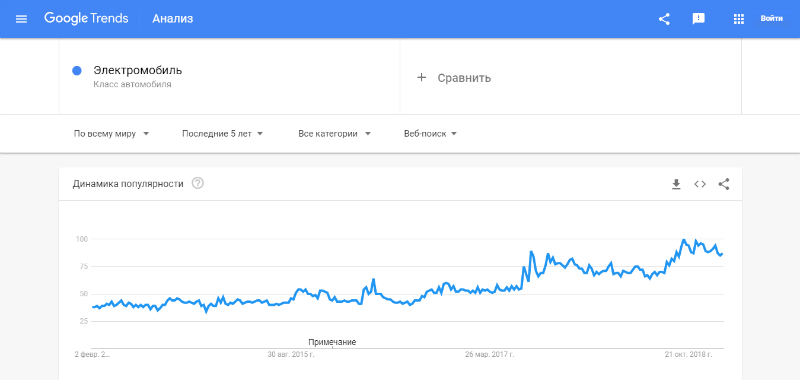Expand the По всему миру region dropdown
800x380 pixels.
click(x=111, y=134)
